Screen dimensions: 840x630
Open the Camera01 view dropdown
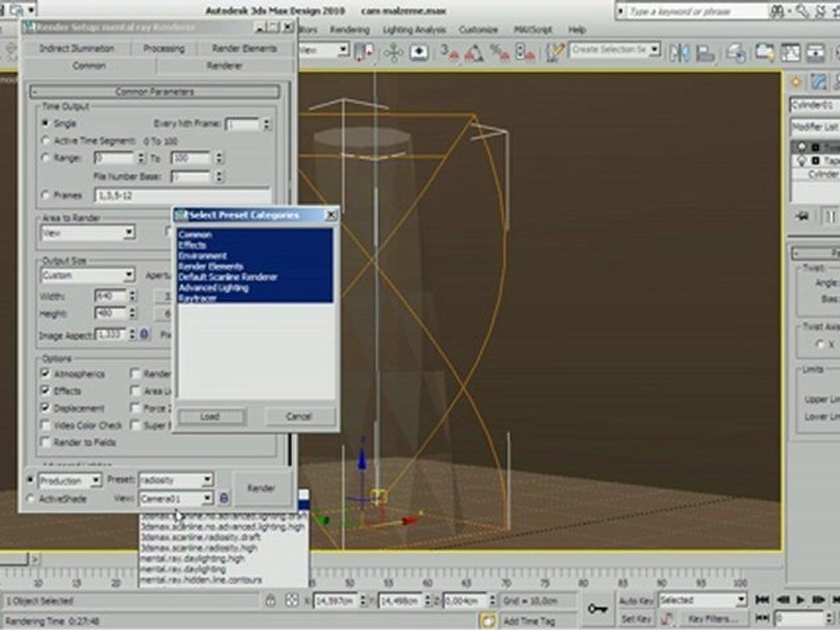(176, 499)
